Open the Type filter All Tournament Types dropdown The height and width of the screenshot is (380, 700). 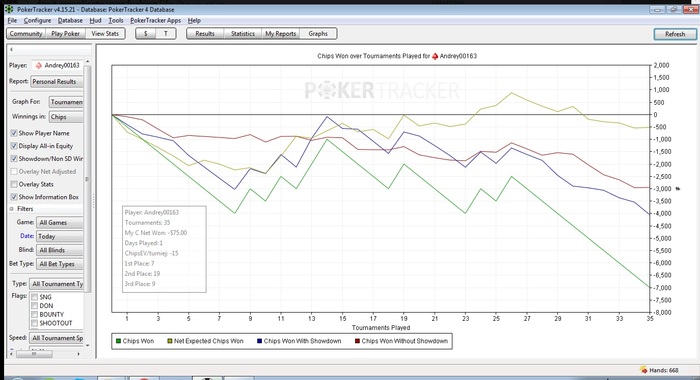click(57, 284)
